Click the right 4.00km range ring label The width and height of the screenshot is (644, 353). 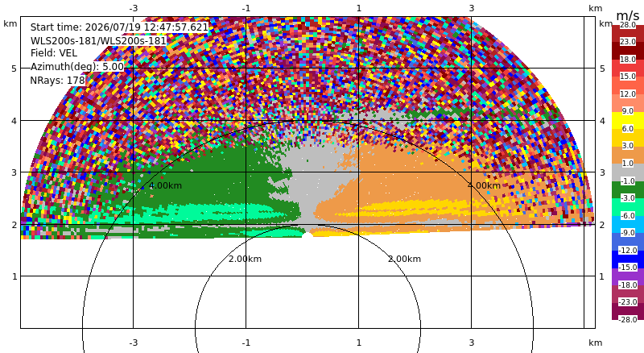[485, 185]
